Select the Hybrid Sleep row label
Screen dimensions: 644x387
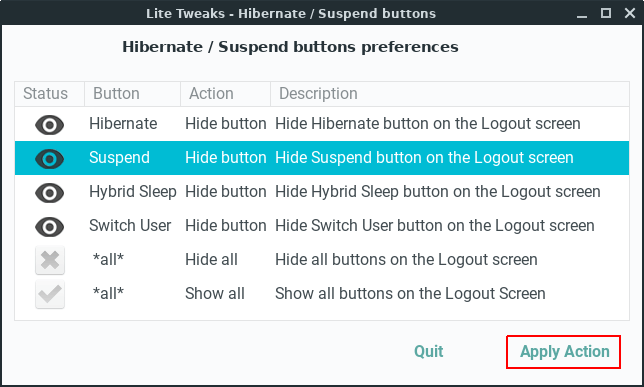click(x=133, y=192)
